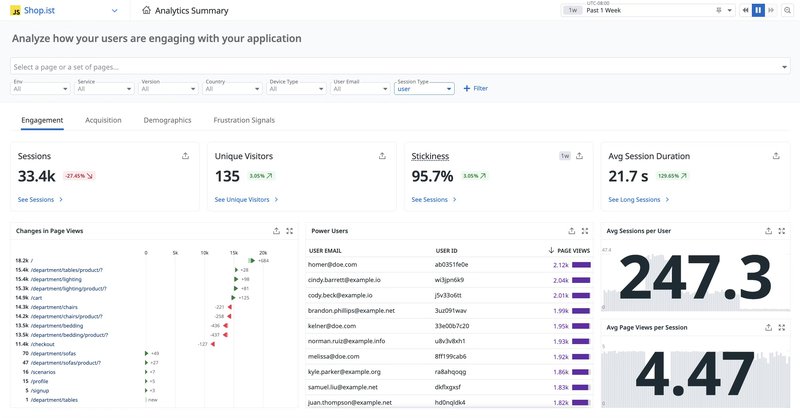This screenshot has height=418, width=800.
Task: Click the See Unique Visitors link
Action: (x=244, y=200)
